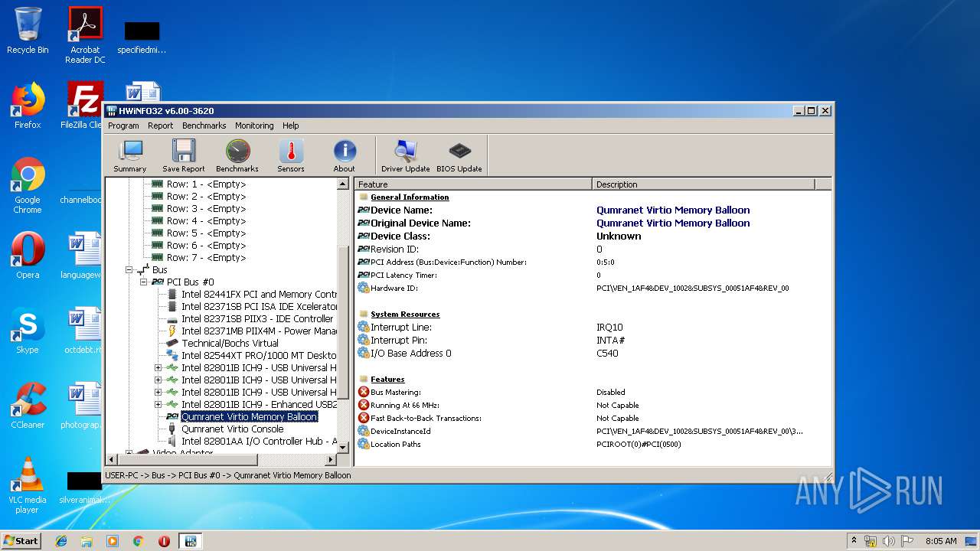Image resolution: width=980 pixels, height=551 pixels.
Task: Collapse the PCI Bus #0 node
Action: [143, 282]
